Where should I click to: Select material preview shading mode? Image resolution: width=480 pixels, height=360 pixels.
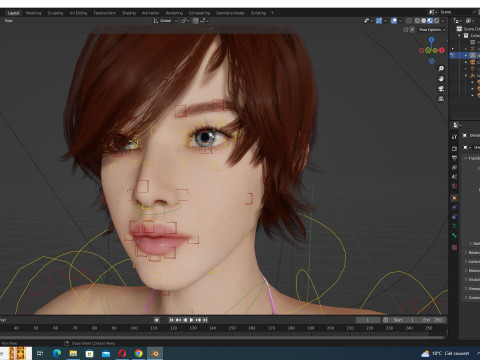[x=430, y=21]
